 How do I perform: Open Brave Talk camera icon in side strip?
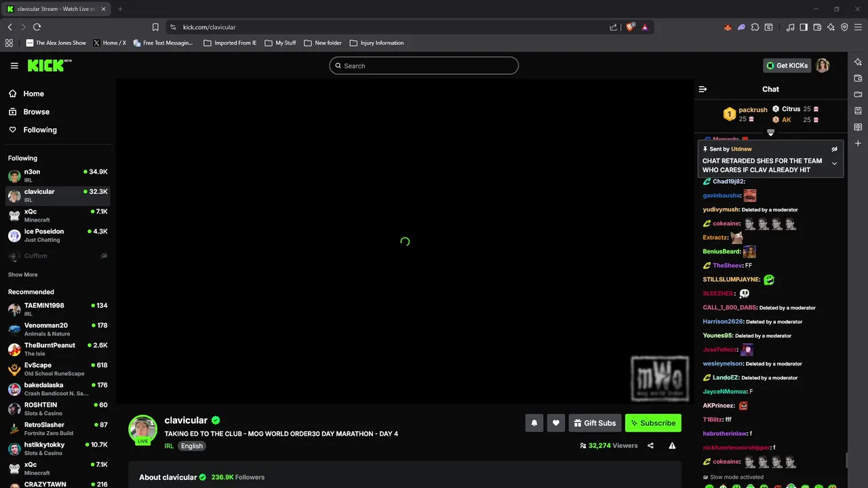858,94
